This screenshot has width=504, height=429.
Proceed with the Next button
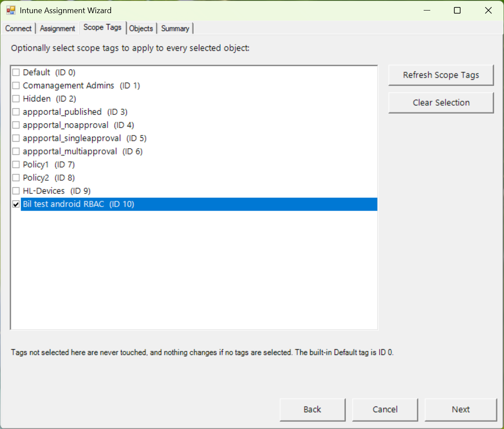pyautogui.click(x=461, y=409)
